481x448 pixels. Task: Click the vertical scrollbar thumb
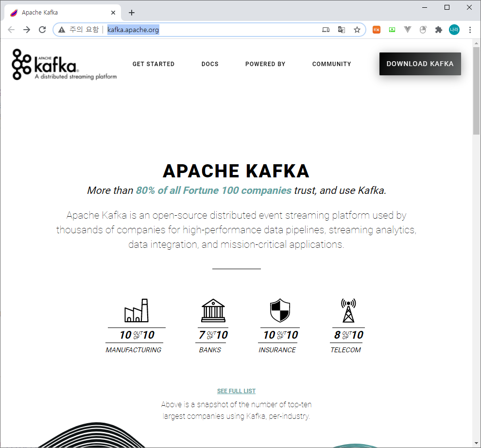(x=476, y=90)
